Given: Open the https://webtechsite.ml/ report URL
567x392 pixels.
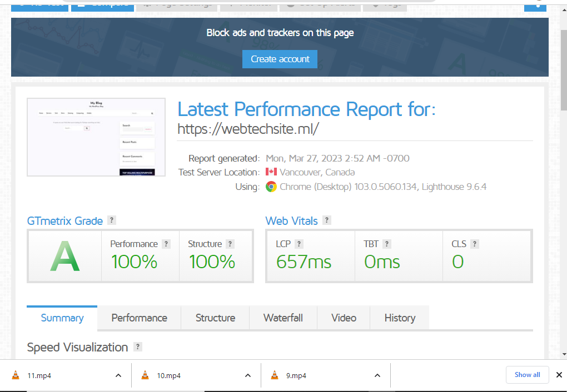Looking at the screenshot, I should pos(248,129).
